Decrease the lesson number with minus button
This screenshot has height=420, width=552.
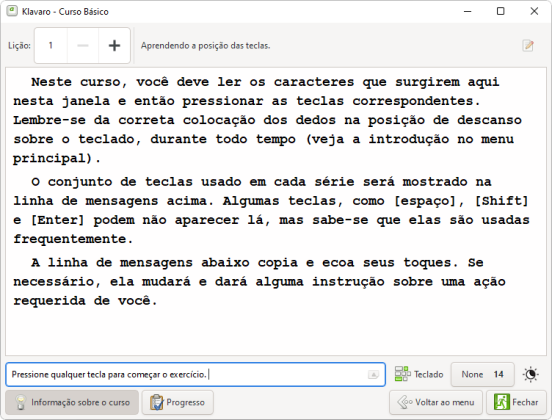(83, 45)
